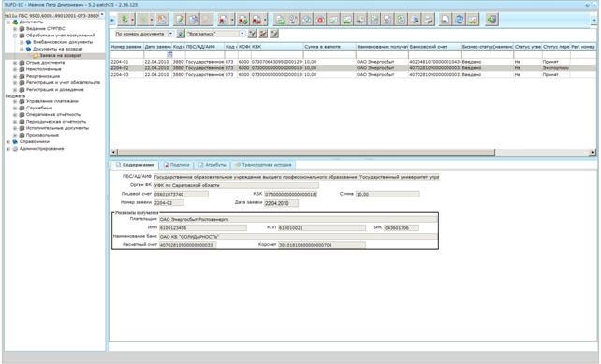Image resolution: width=601 pixels, height=364 pixels.
Task: Expand the Администрирование tree node
Action: tap(8, 149)
